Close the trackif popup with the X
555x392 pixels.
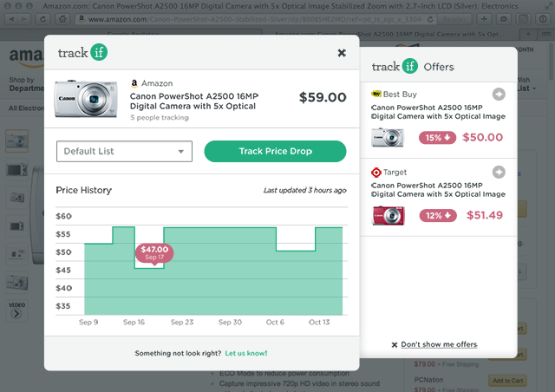pos(342,53)
